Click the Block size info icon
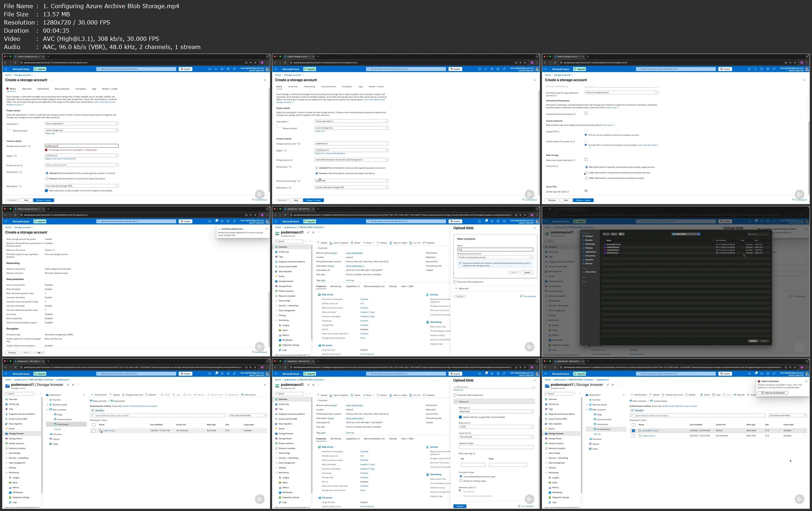 click(x=469, y=423)
